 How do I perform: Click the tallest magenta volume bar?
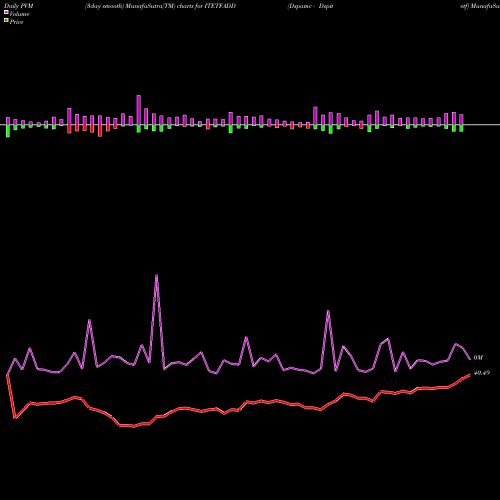point(139,110)
